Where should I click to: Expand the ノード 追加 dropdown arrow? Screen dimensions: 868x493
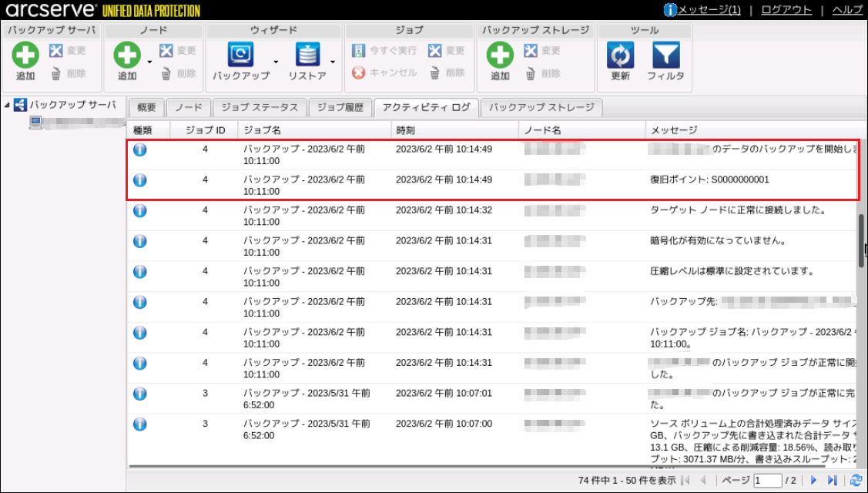tap(149, 62)
